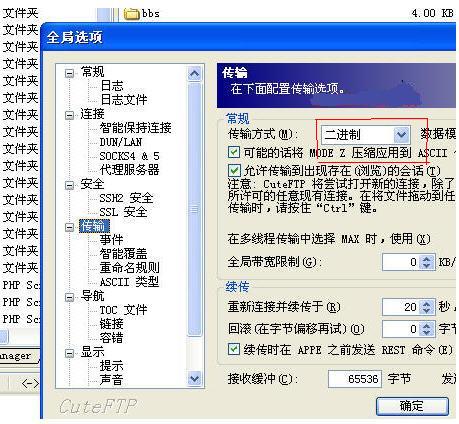Screen dimensions: 459x424
Task: Click the bbs folder name in background list
Action: coord(151,14)
